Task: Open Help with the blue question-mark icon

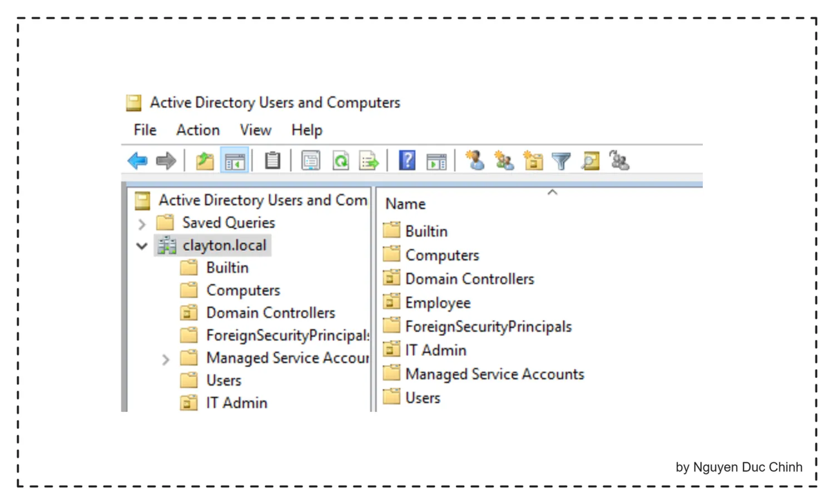Action: pos(408,161)
